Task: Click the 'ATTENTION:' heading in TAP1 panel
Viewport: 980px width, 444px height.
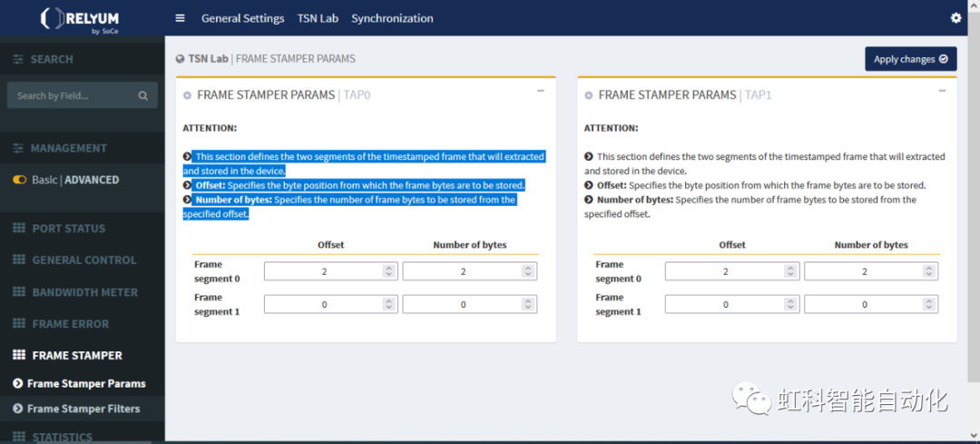Action: pos(612,128)
